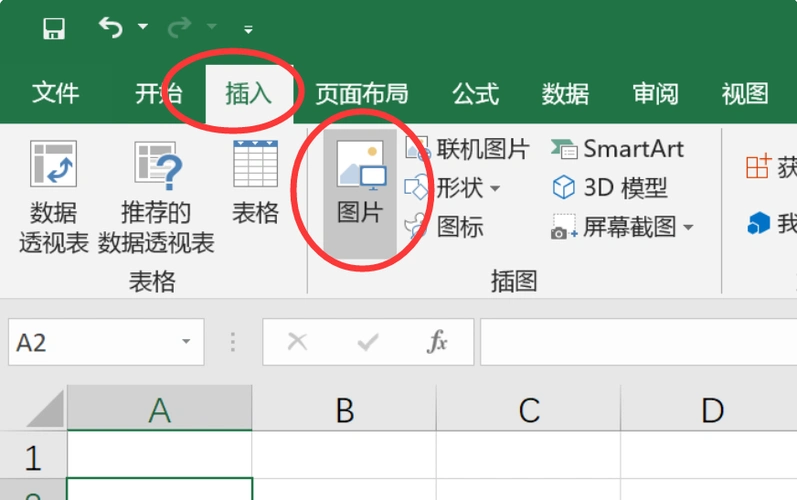
Task: Click cell B1
Action: point(344,454)
